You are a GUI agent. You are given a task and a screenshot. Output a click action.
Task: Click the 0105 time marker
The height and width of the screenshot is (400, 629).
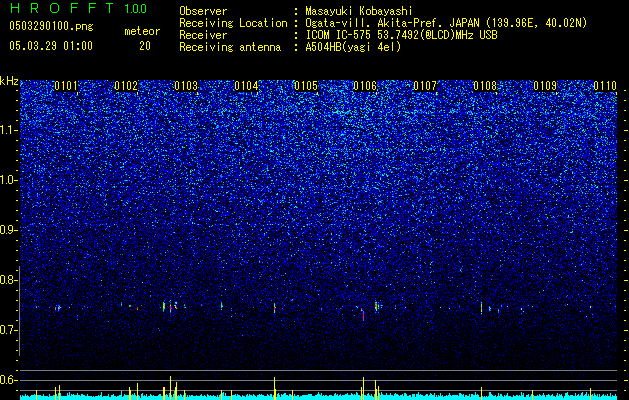pyautogui.click(x=306, y=86)
